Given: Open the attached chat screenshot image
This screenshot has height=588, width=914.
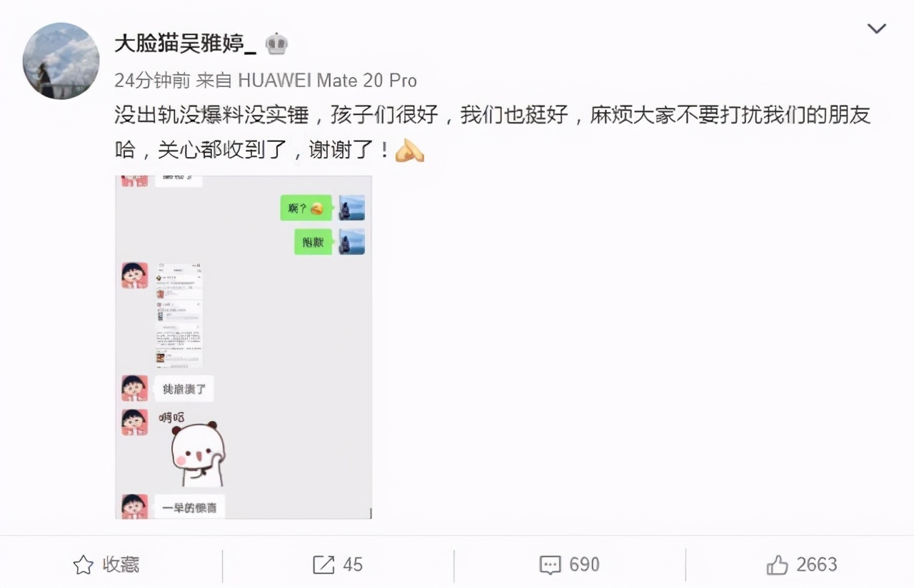Looking at the screenshot, I should click(243, 347).
